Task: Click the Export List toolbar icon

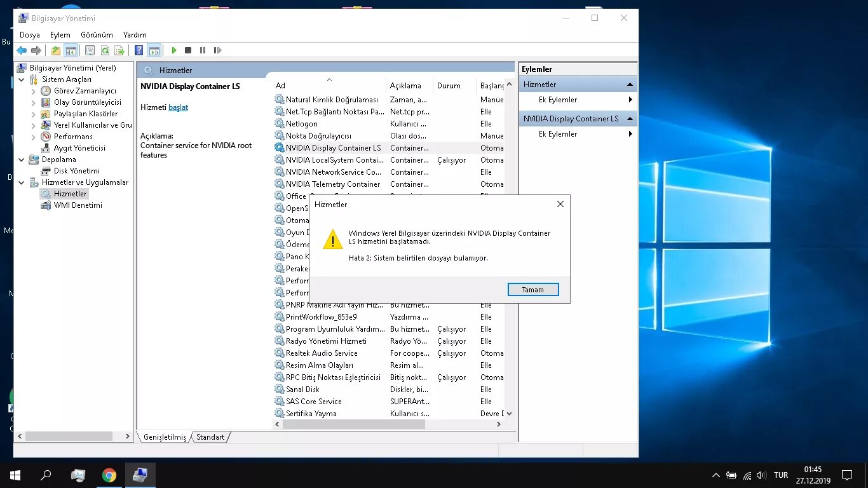Action: 119,50
